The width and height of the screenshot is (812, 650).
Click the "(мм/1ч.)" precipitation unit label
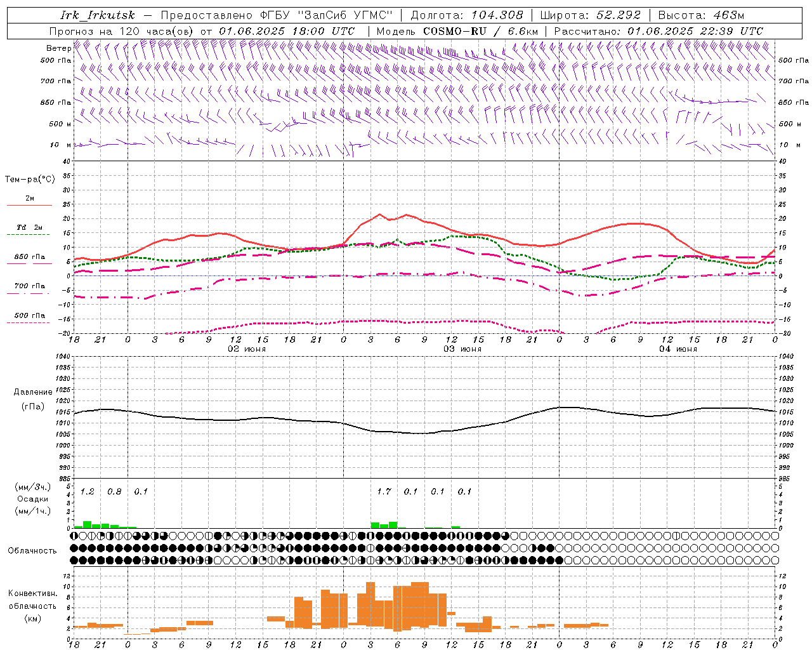click(33, 510)
